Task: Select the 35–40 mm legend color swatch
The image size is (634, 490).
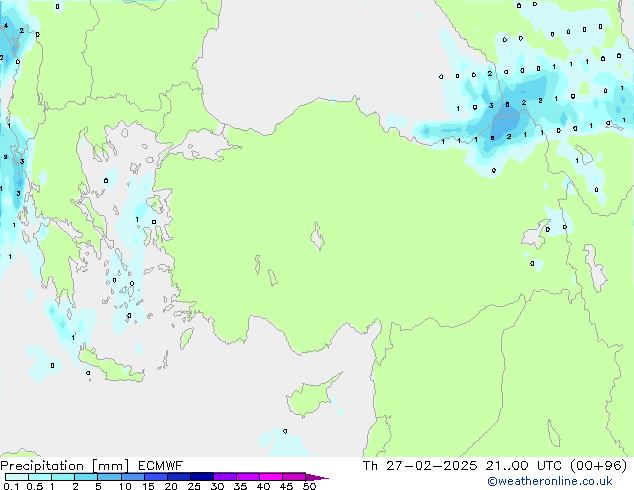Action: pos(247,477)
